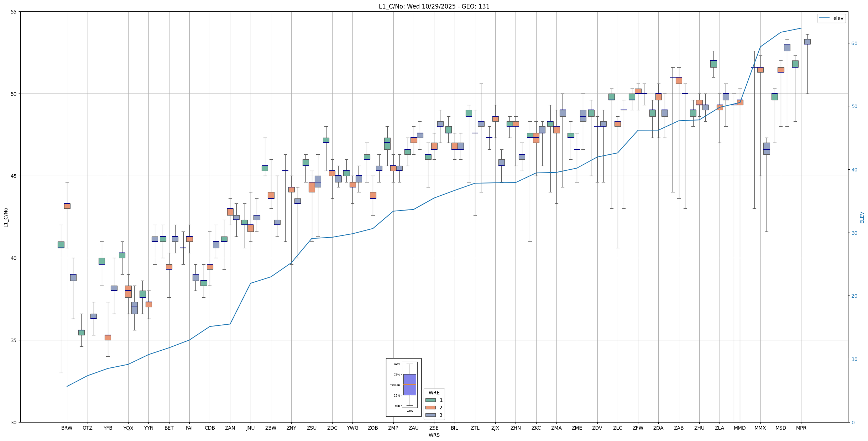Click the ZHN station tick label
Image resolution: width=868 pixels, height=441 pixels.
pos(516,428)
